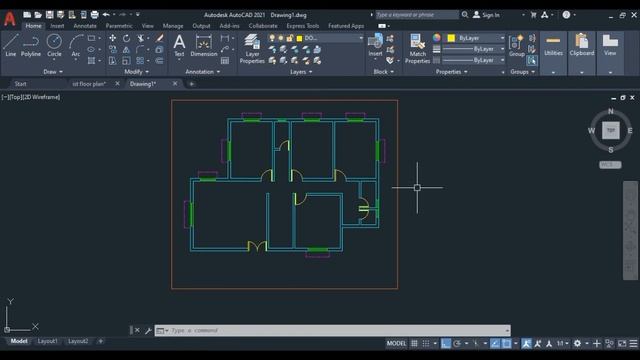Click the yellow layer color swatch

pos(299,38)
